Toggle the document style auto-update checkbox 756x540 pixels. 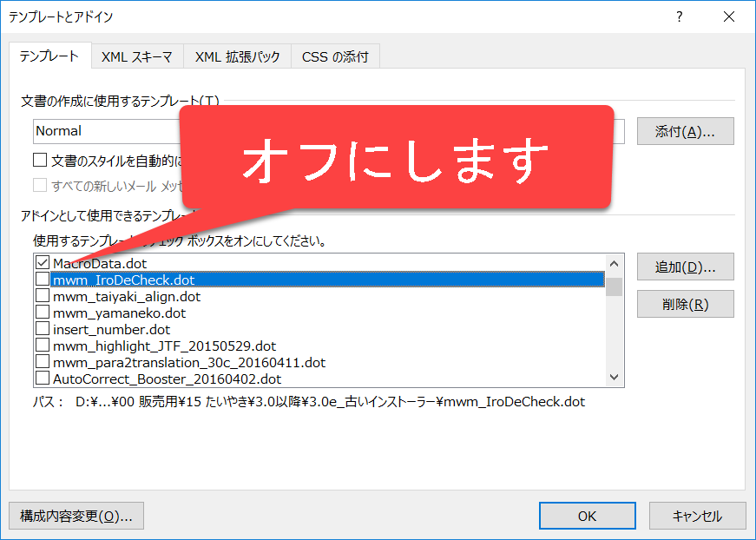(x=40, y=160)
